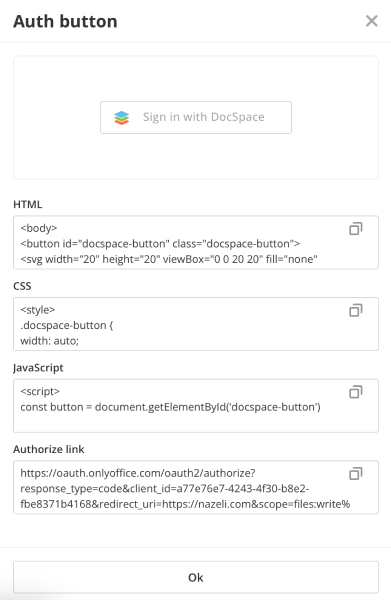
Task: Copy the Authorize link URL
Action: click(355, 474)
